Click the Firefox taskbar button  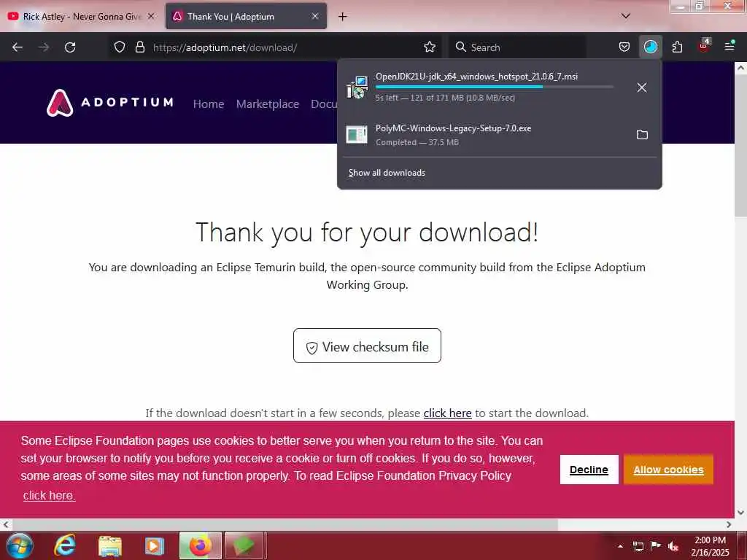[201, 545]
